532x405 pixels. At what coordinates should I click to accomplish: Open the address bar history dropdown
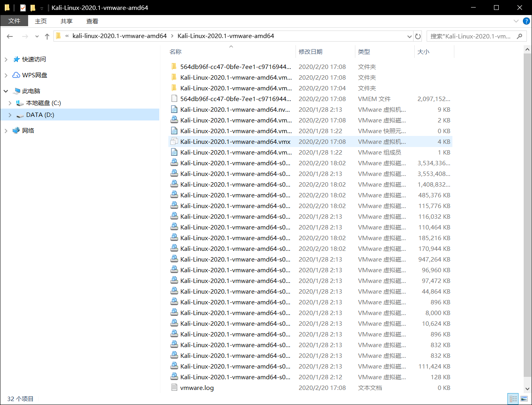(x=410, y=36)
